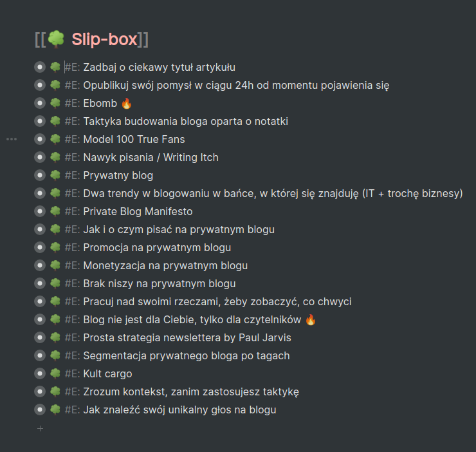Click the "Monetyzacja na prywatnym blogu" block

coord(165,265)
